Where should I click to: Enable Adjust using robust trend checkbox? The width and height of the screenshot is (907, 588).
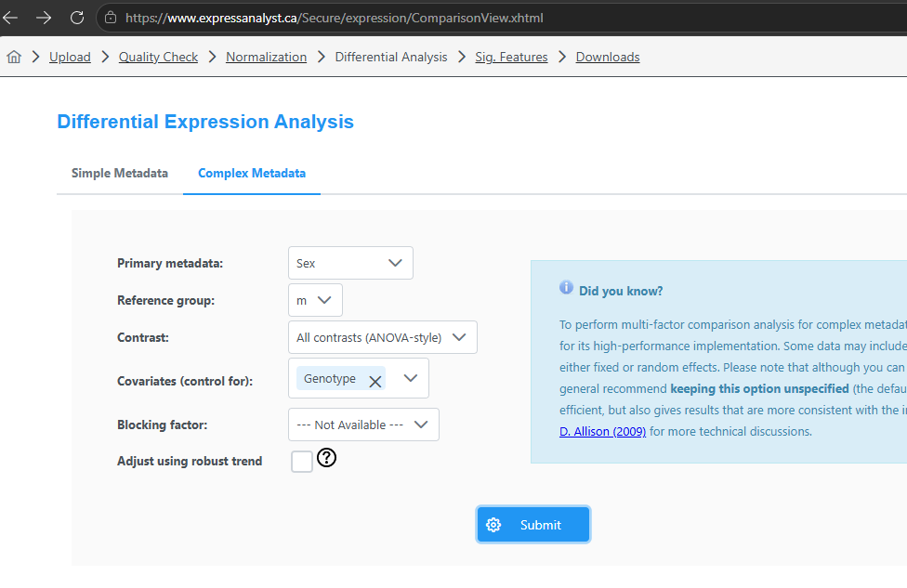point(302,462)
